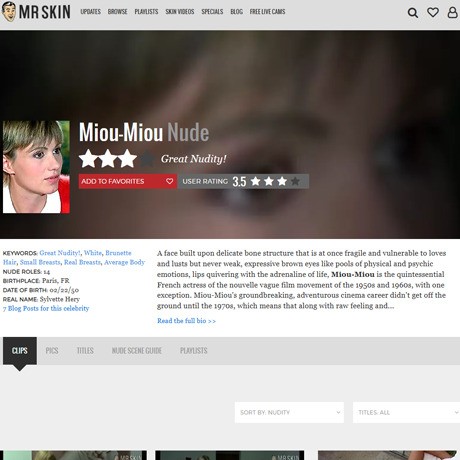
Task: Open Browse menu in the navigation
Action: click(117, 12)
